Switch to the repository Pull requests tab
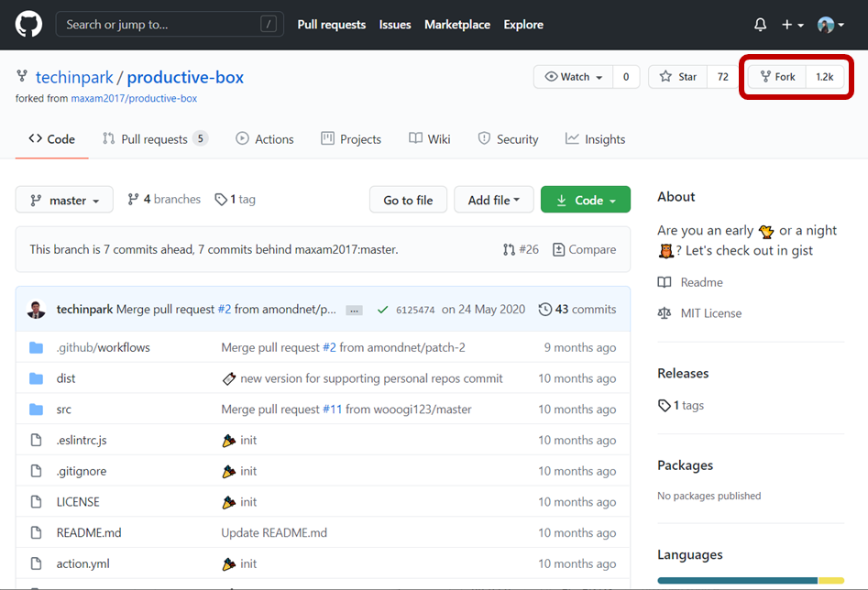 pos(155,139)
